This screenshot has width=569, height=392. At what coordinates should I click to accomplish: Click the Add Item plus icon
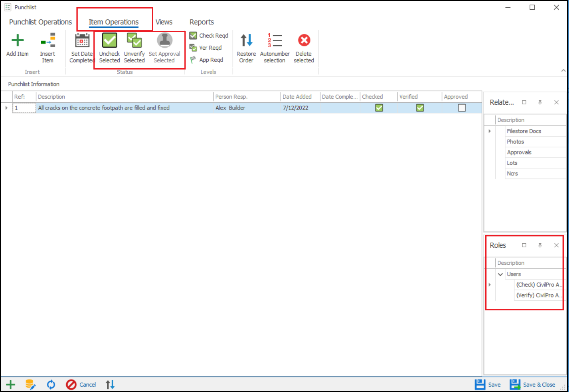(x=17, y=41)
